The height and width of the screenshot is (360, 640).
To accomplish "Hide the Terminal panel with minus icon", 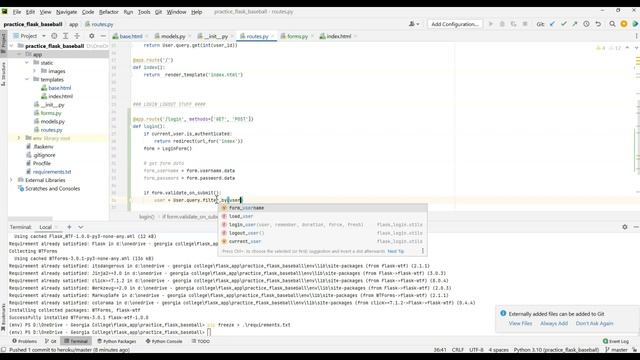I will click(x=636, y=227).
